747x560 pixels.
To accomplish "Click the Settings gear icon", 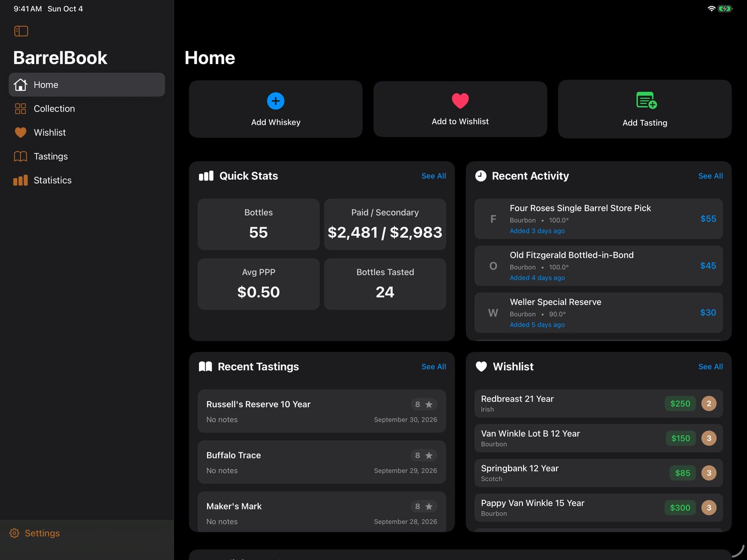I will (x=14, y=533).
